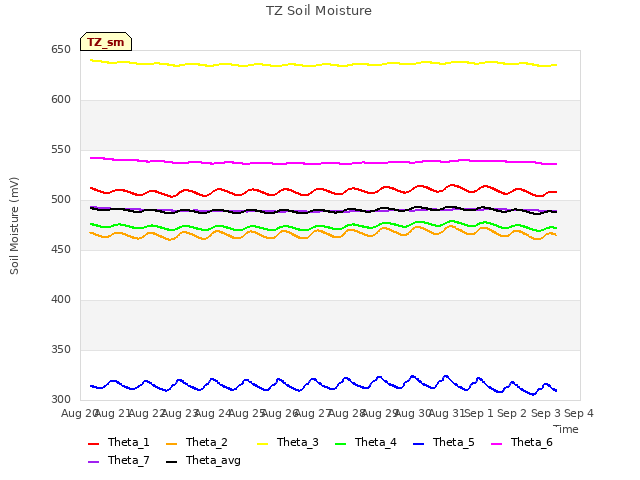Click the magenta Theta_6 legend color marker

496,444
